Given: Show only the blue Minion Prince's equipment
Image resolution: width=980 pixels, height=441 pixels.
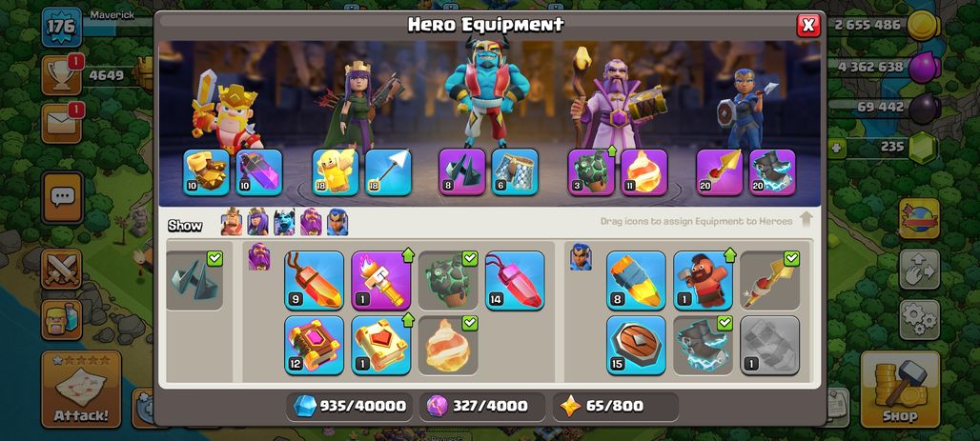Looking at the screenshot, I should click(284, 222).
